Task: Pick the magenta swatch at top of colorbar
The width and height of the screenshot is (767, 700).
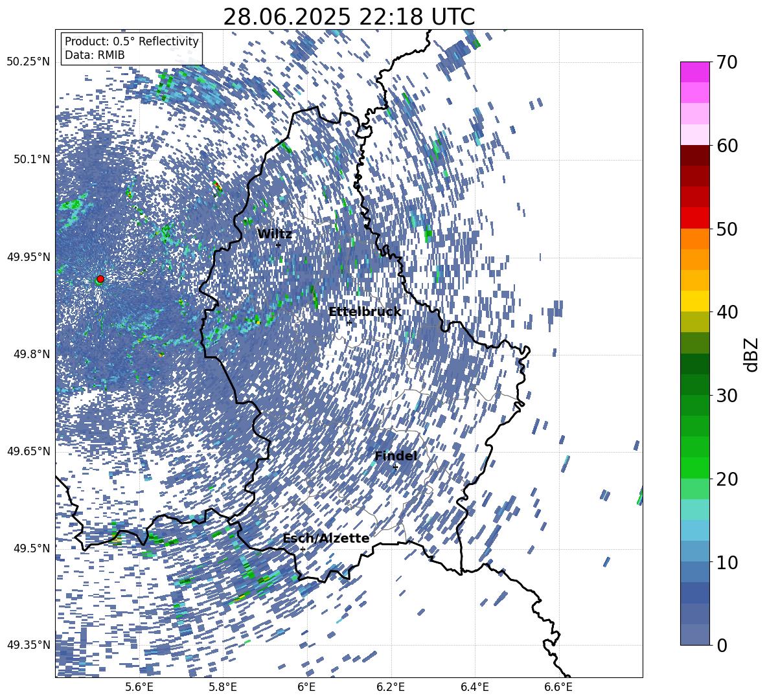Action: coord(694,72)
